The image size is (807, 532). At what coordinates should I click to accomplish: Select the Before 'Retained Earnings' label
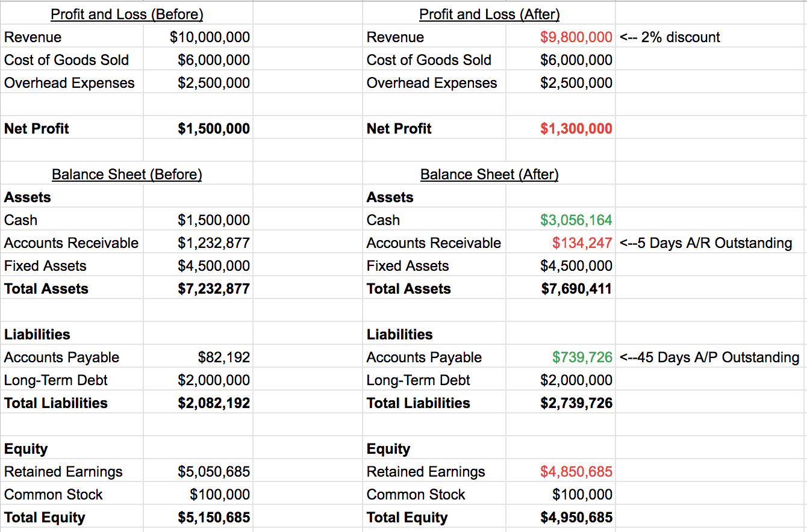click(63, 472)
